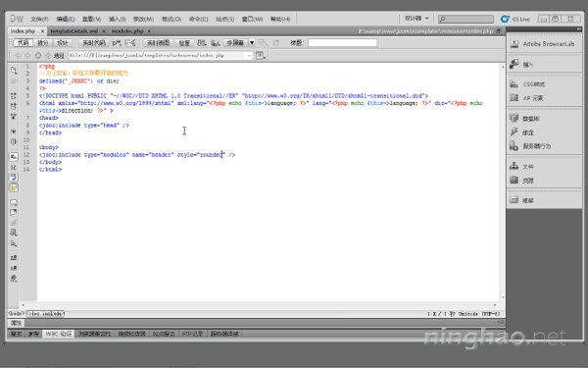Click the 检查 Inspect button

click(184, 43)
